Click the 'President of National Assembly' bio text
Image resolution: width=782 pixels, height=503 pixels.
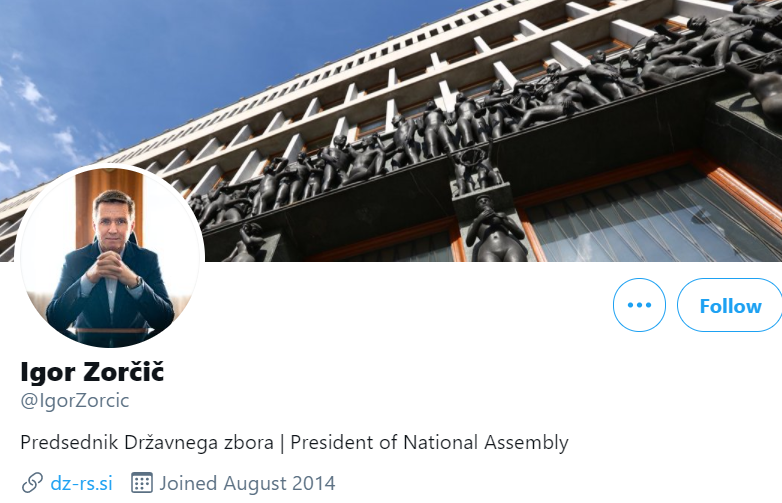pyautogui.click(x=429, y=442)
